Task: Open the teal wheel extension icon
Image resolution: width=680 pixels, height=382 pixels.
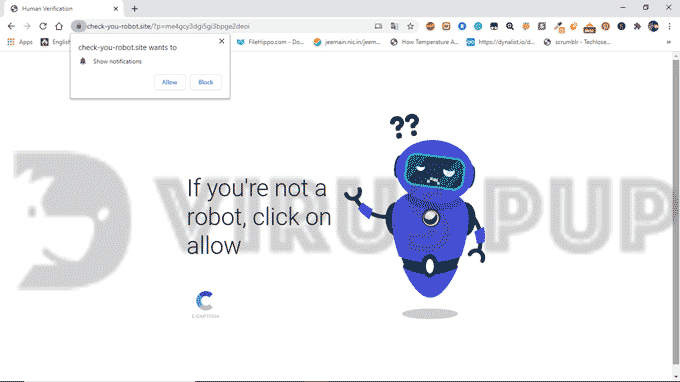Action: pyautogui.click(x=478, y=26)
